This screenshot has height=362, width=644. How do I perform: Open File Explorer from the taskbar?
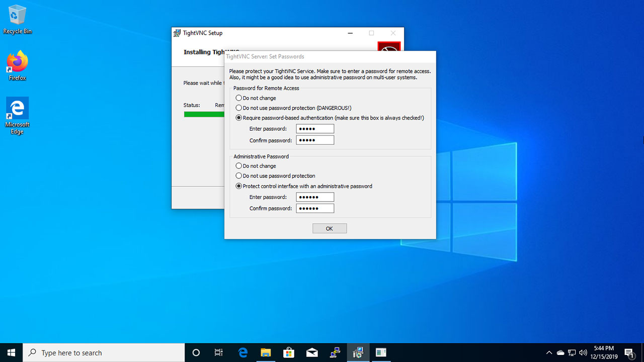click(x=266, y=352)
